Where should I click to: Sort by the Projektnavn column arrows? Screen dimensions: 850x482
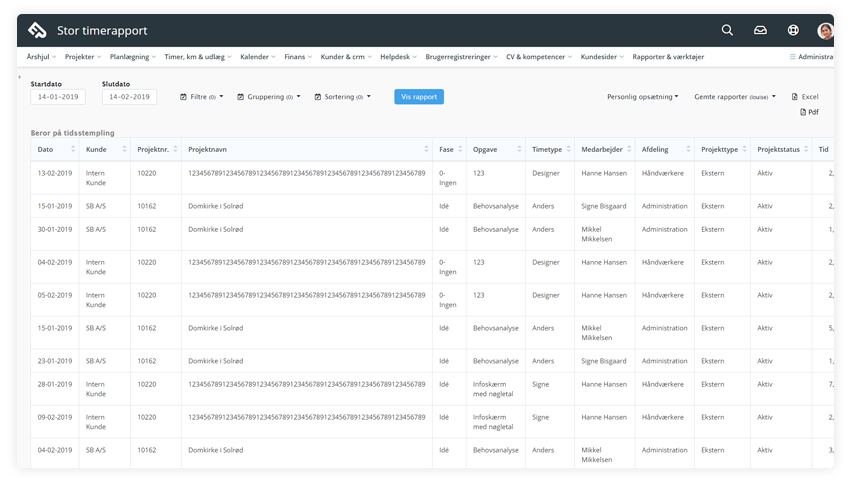426,149
